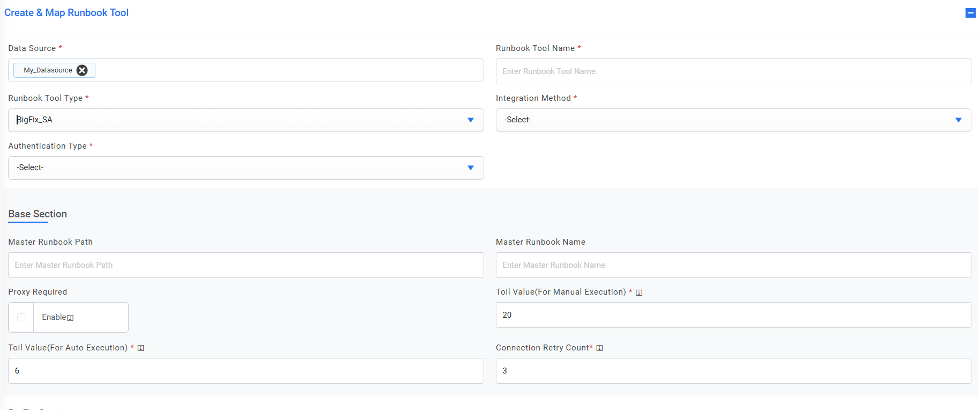
Task: Click blue arrow of Integration Method
Action: 958,120
